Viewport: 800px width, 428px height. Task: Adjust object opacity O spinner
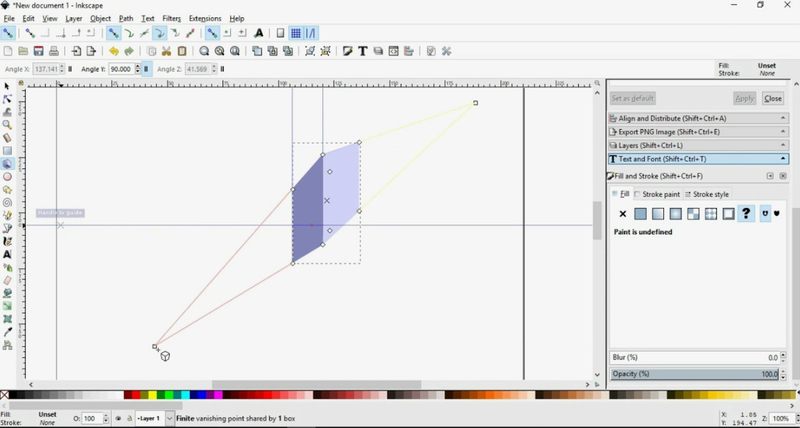pyautogui.click(x=106, y=418)
